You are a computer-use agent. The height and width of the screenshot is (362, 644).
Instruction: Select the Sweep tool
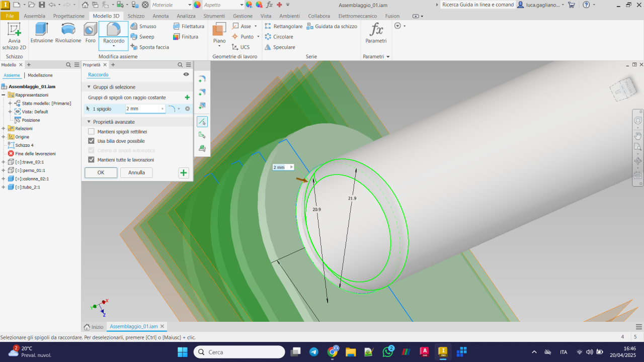point(144,36)
